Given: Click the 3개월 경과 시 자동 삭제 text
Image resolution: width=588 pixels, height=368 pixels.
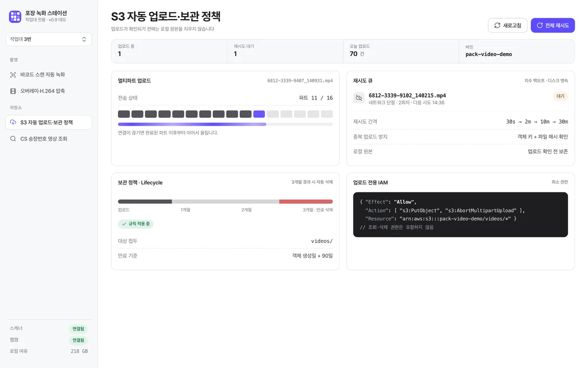Looking at the screenshot, I should pos(312,182).
